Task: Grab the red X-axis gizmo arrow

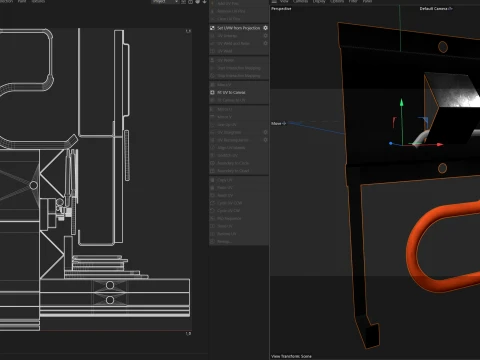Action: click(x=440, y=144)
